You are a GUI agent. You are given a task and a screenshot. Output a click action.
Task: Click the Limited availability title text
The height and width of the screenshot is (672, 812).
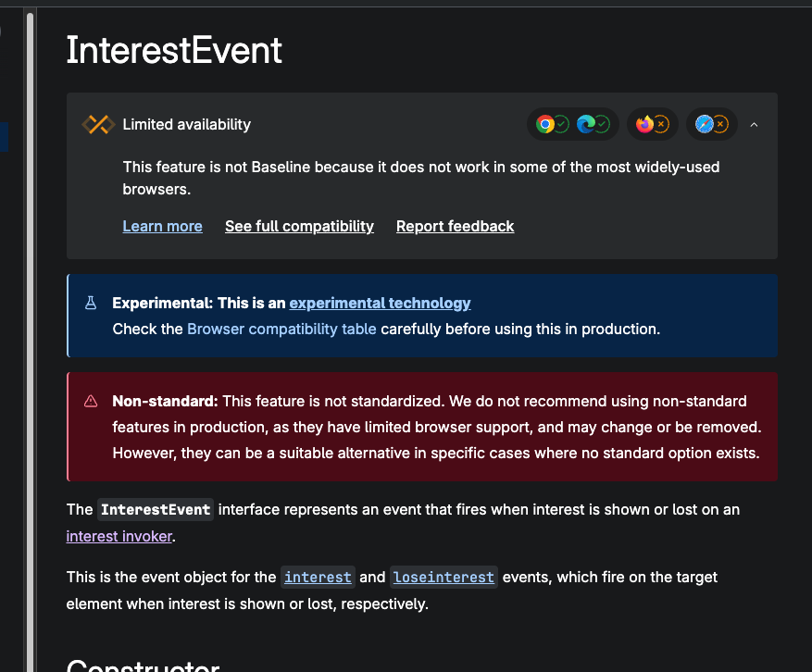coord(186,124)
